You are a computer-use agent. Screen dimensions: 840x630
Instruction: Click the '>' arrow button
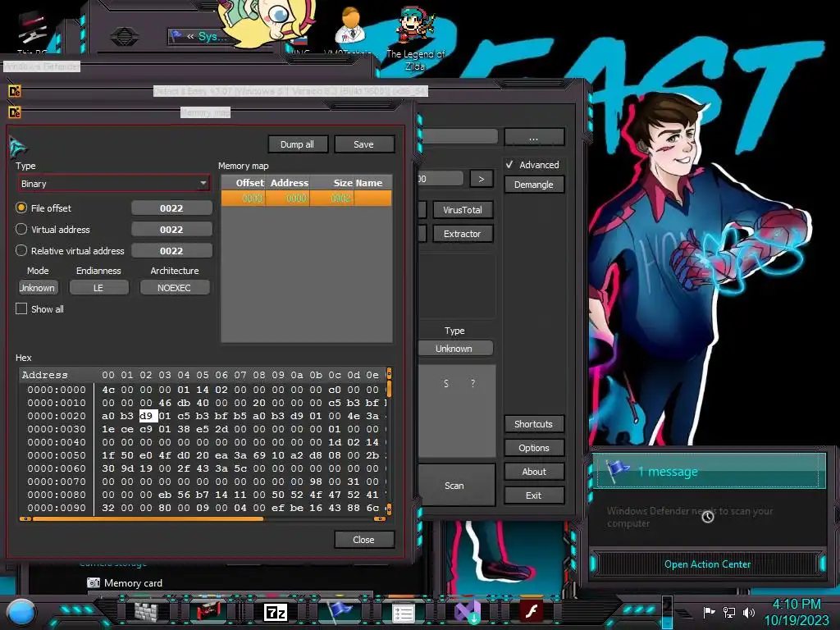click(x=481, y=178)
